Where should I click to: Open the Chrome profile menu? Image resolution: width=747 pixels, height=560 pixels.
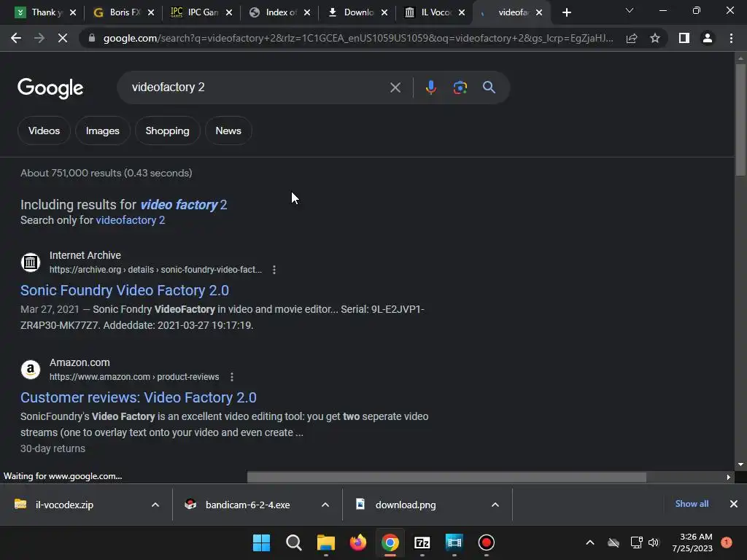pos(708,38)
